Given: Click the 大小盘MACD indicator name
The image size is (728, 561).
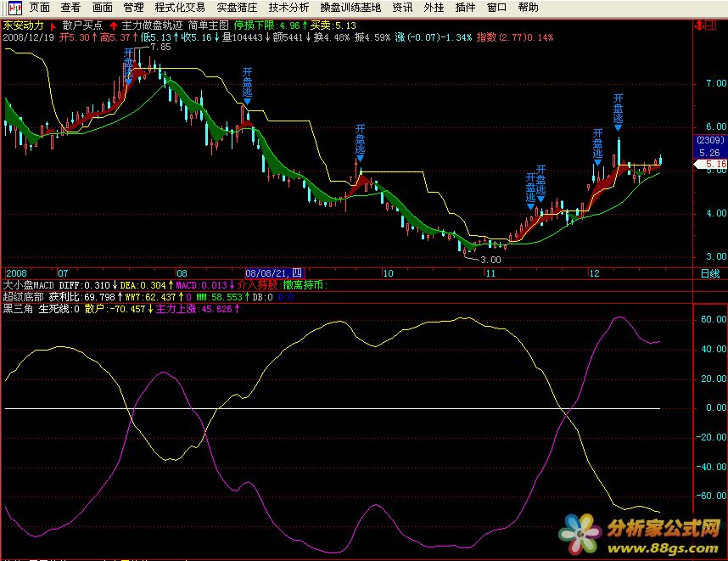Looking at the screenshot, I should (28, 285).
